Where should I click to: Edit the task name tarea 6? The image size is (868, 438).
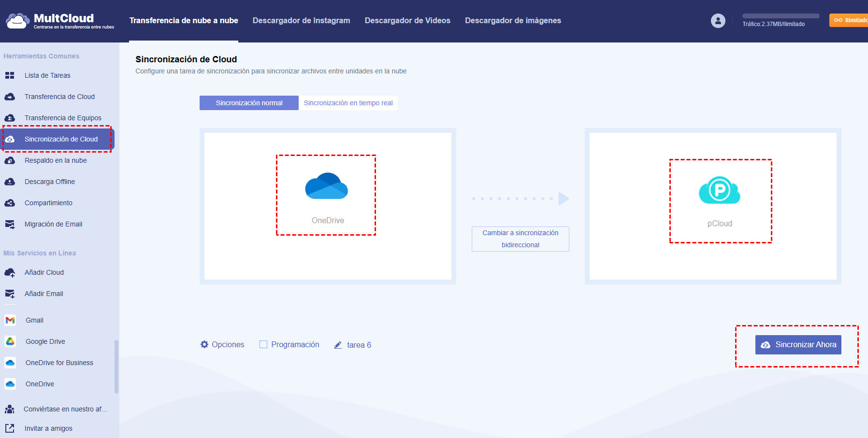pos(359,345)
